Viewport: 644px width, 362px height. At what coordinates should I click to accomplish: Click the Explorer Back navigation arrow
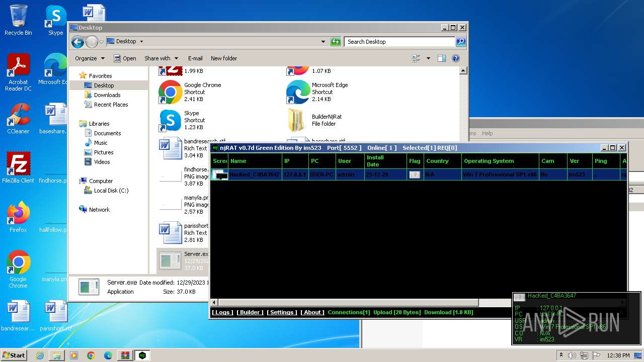coord(77,42)
